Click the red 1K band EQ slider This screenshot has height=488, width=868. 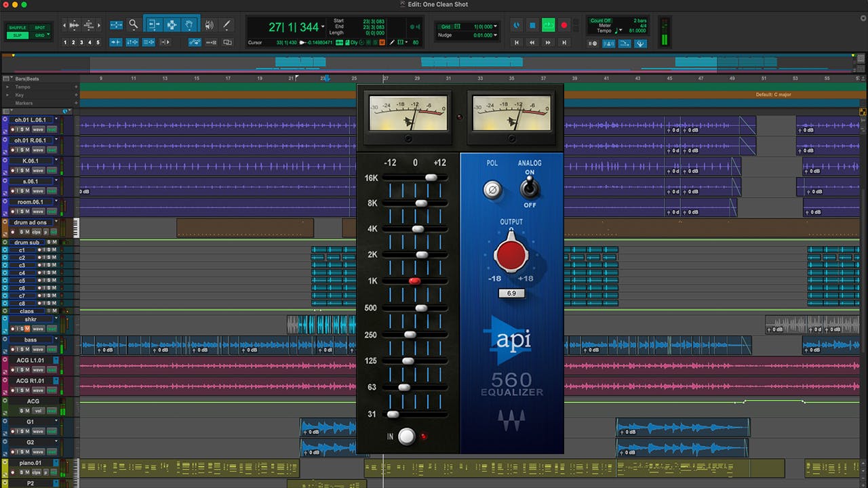pos(414,281)
